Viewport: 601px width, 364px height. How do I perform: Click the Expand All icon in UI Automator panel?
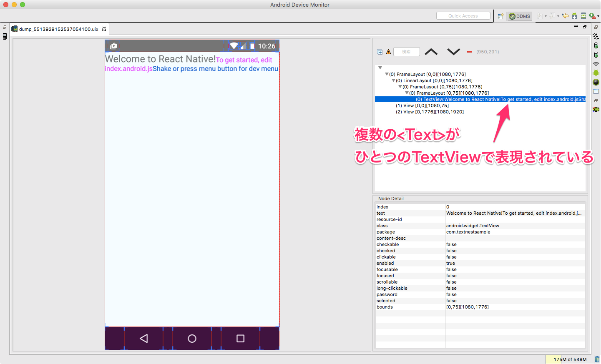tap(380, 52)
